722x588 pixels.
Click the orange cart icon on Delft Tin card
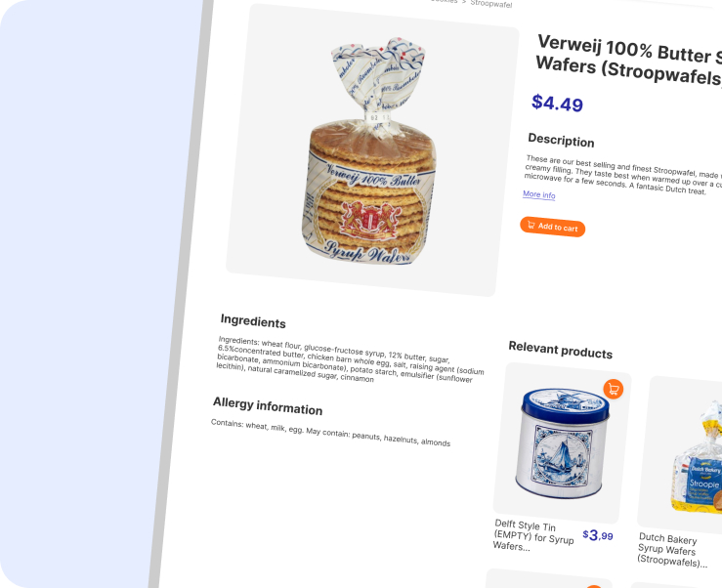pyautogui.click(x=614, y=389)
